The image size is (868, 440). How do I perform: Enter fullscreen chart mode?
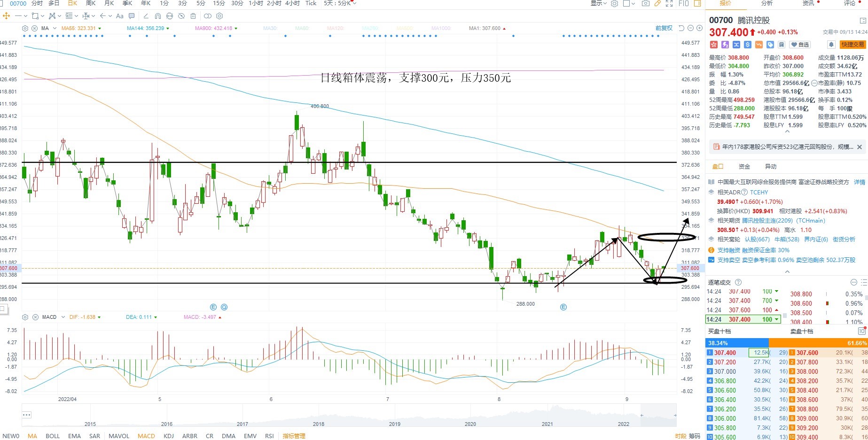coord(669,3)
